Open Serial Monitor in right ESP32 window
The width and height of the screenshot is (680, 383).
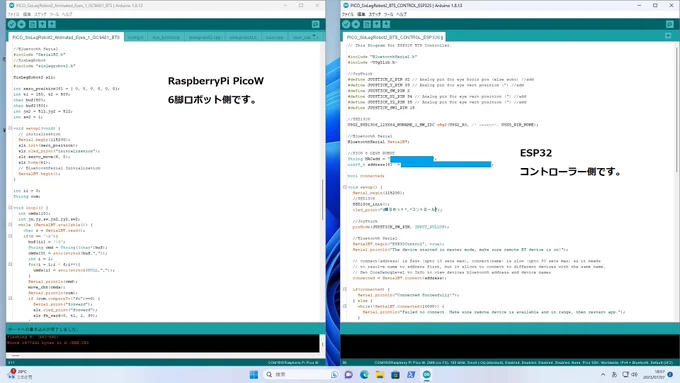click(670, 24)
